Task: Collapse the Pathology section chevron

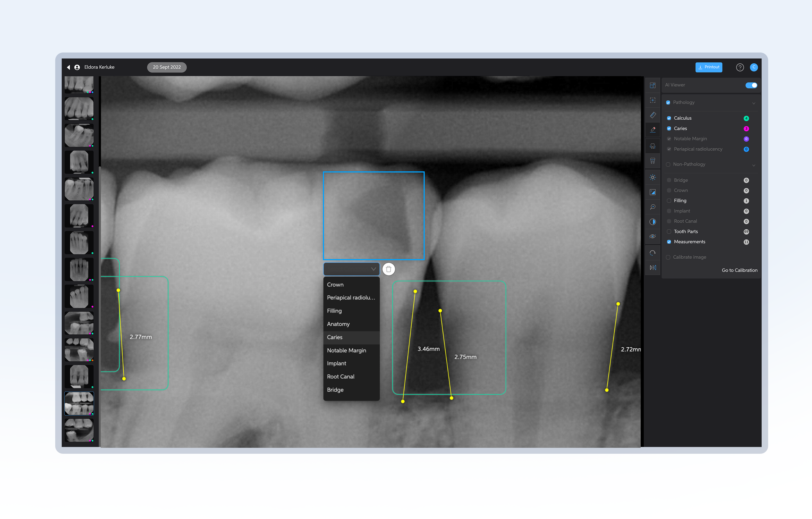Action: [754, 103]
